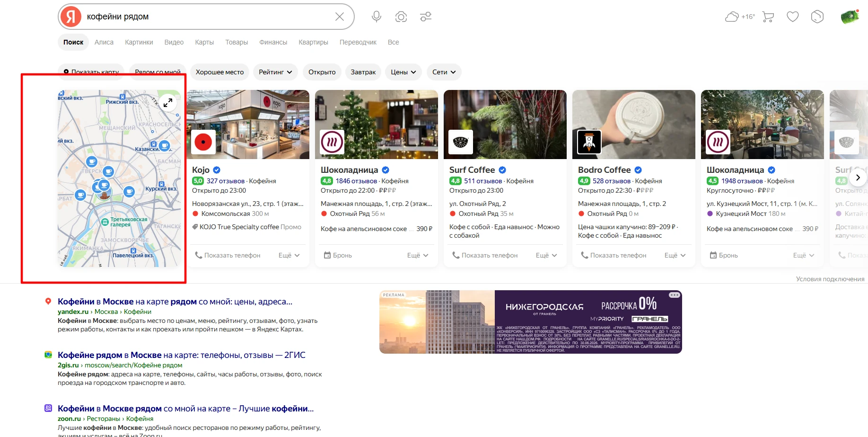The image size is (868, 437).
Task: Switch to the Видео tab
Action: [x=174, y=42]
